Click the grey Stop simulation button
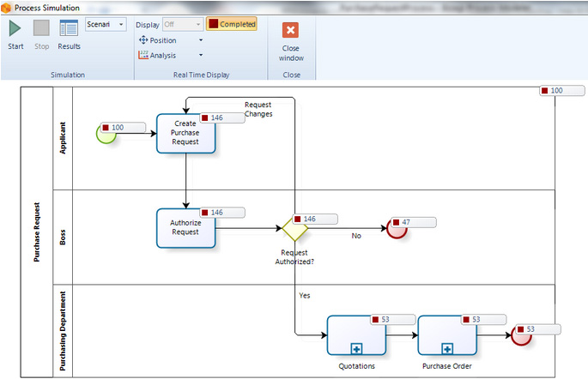588x379 pixels. [x=41, y=28]
